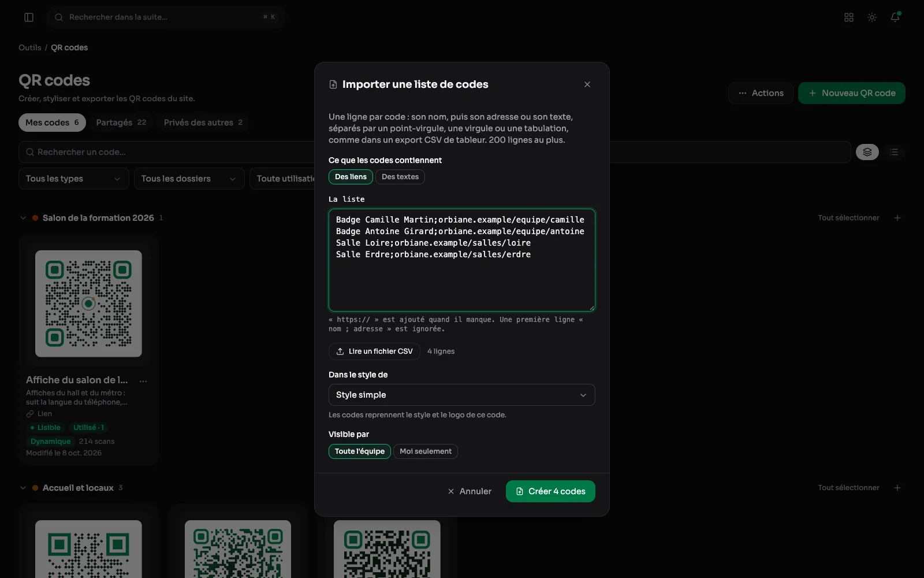Click 'Lire un fichier CSV' button
Image resolution: width=924 pixels, height=578 pixels.
pyautogui.click(x=375, y=351)
